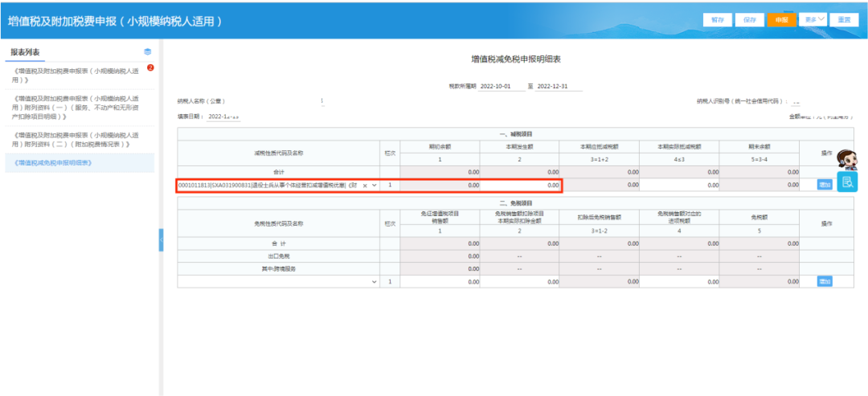The image size is (868, 396).
Task: Collapse the left sidebar with the arrow handle
Action: click(161, 240)
